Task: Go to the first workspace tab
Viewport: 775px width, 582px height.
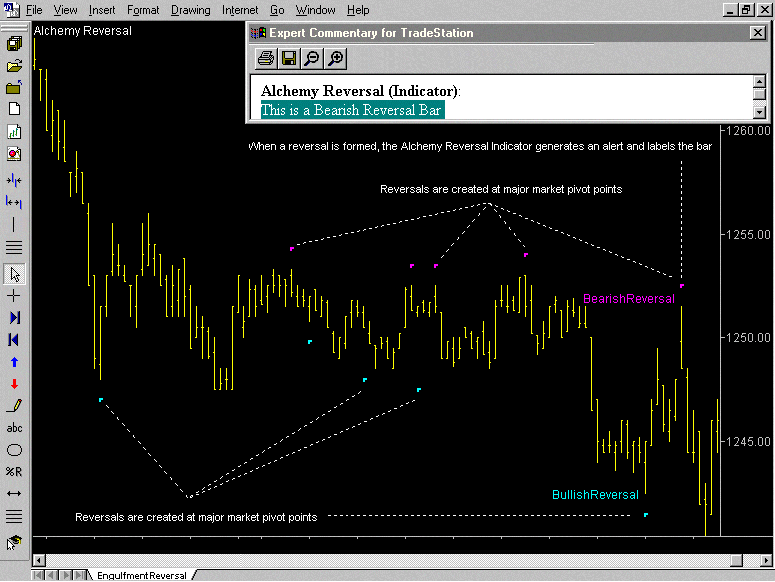Action: pyautogui.click(x=38, y=575)
